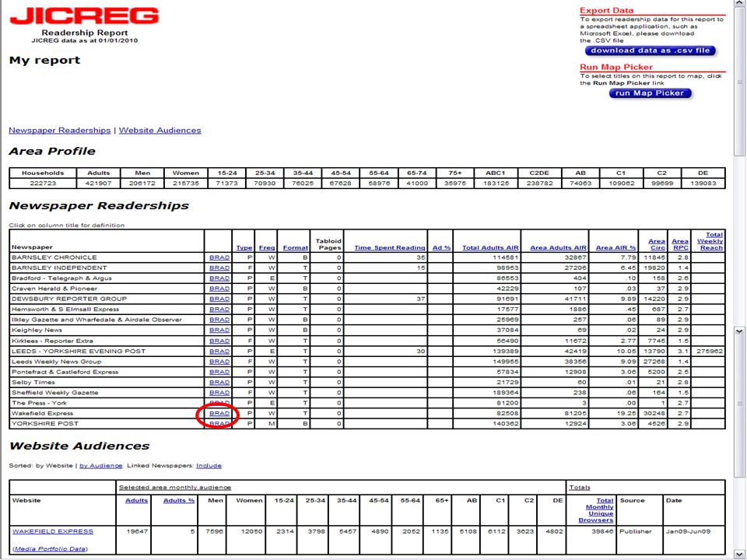Click the page scroll down arrow
Image resolution: width=747 pixels, height=560 pixels.
tap(740, 555)
